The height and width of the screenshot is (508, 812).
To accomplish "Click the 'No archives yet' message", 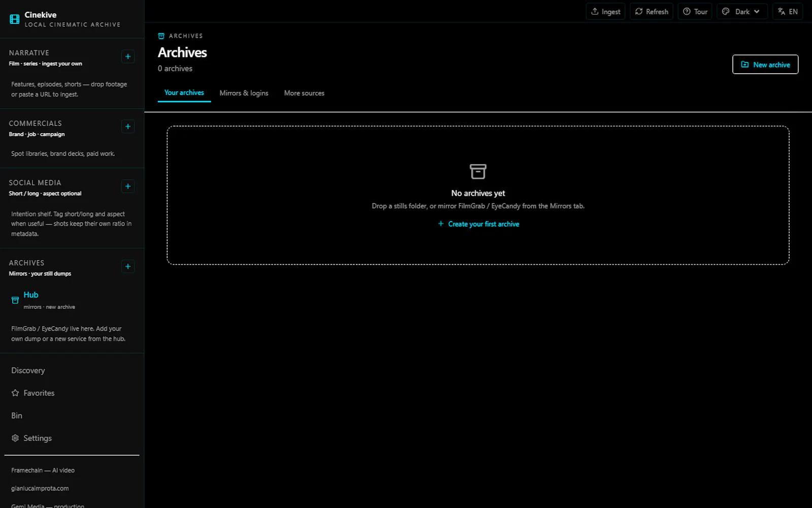I will [x=478, y=193].
